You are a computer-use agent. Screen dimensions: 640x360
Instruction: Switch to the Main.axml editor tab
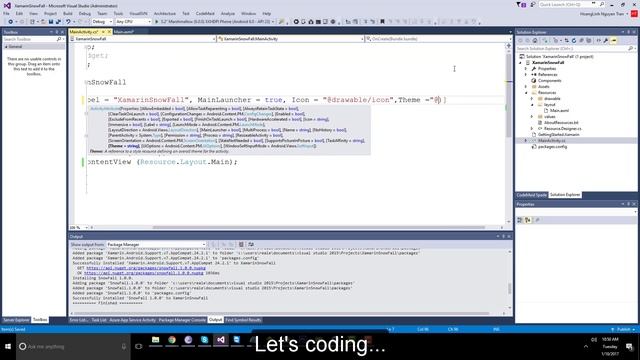(124, 32)
